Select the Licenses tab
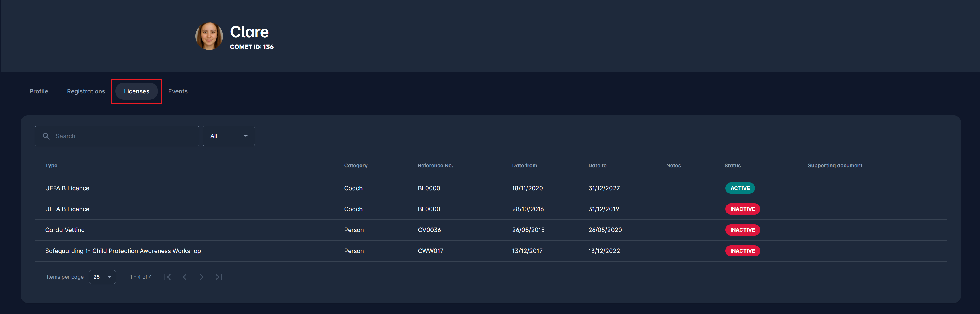Screen dimensions: 980x314 (x=136, y=91)
